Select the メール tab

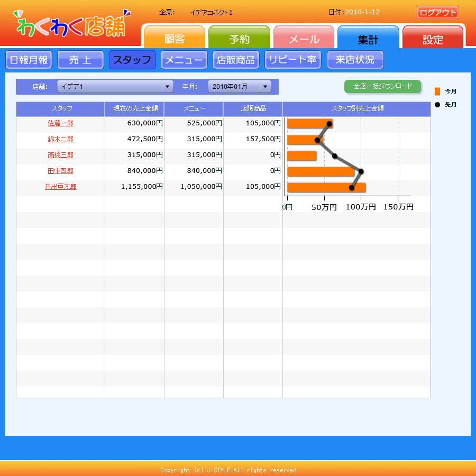pyautogui.click(x=304, y=39)
